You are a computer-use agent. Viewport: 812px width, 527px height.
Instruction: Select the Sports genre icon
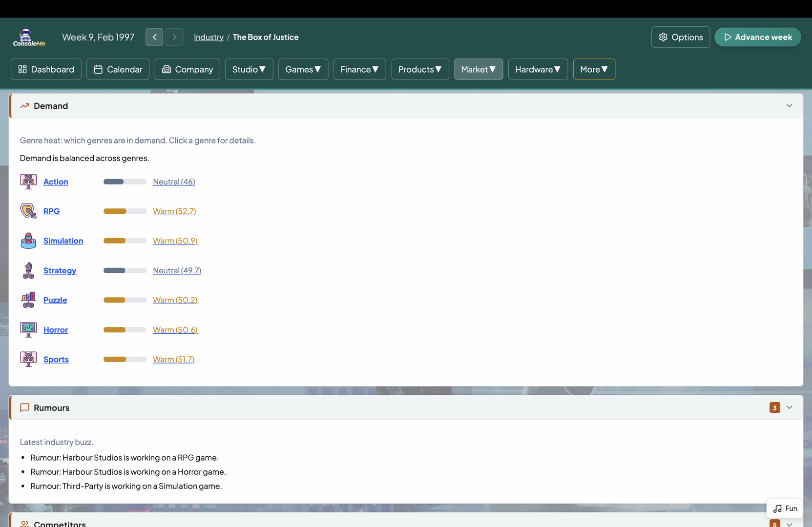point(28,359)
